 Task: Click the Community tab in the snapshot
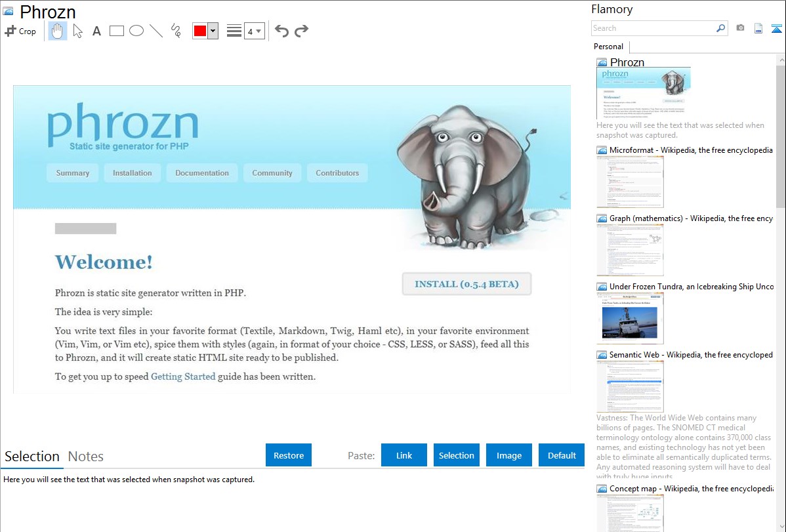tap(272, 173)
